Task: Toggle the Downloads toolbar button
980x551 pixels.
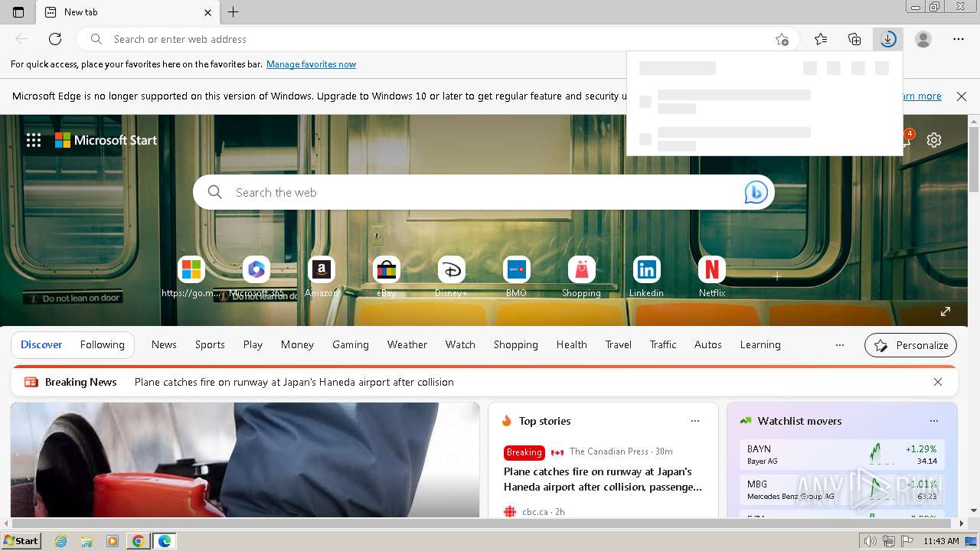Action: pos(888,39)
